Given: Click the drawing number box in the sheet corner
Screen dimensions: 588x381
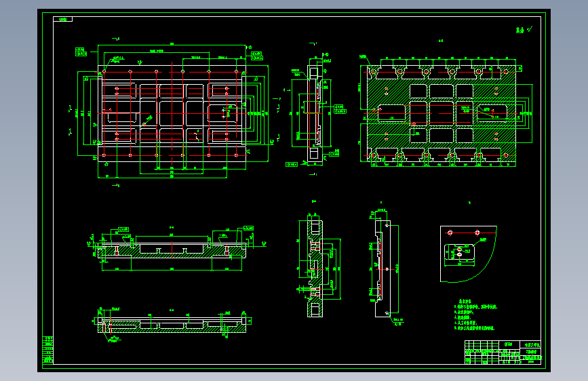Looking at the screenshot, I should [x=62, y=19].
